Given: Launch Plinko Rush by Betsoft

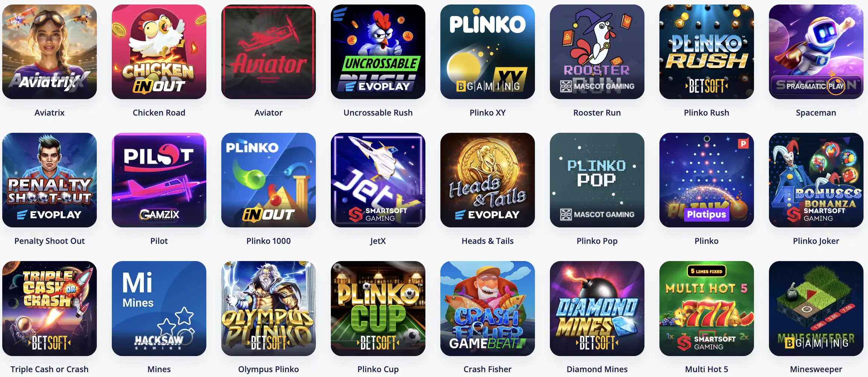Looking at the screenshot, I should (x=707, y=52).
